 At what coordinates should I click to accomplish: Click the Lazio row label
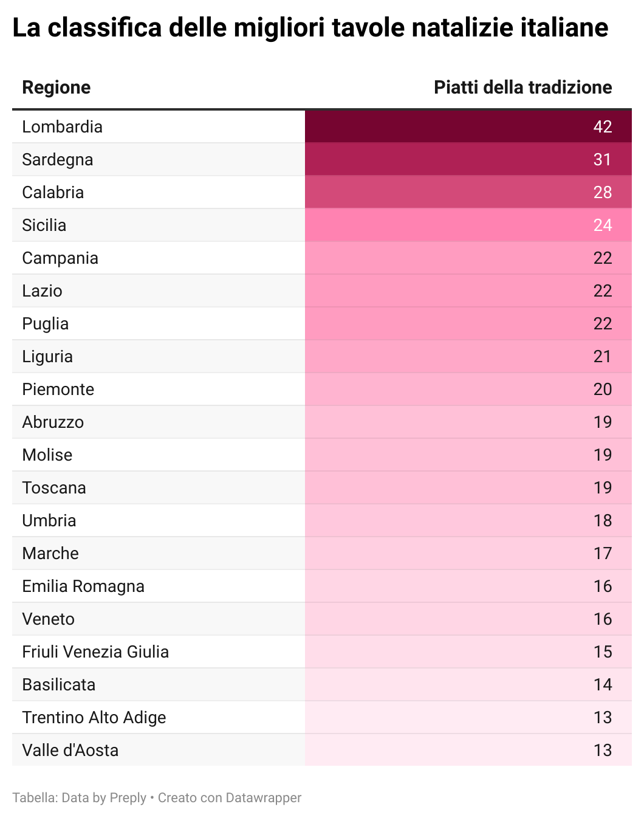tap(42, 290)
